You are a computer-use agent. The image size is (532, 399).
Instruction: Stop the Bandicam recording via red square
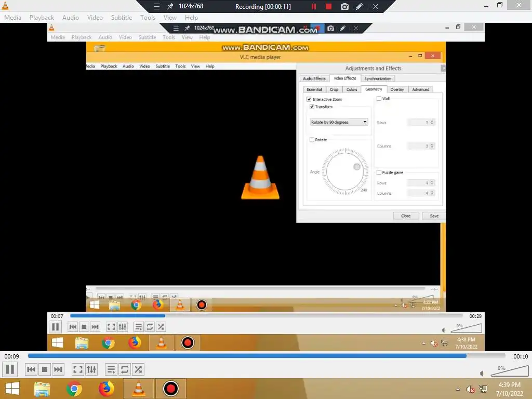pyautogui.click(x=328, y=6)
